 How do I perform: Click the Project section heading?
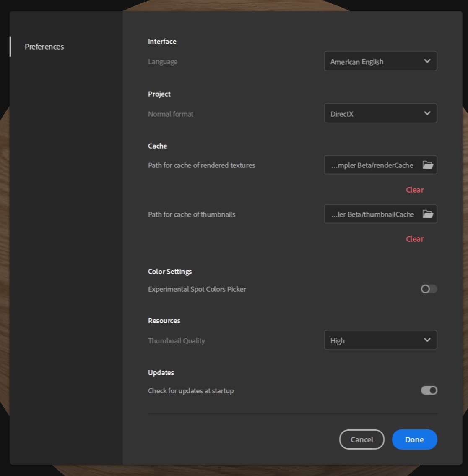[159, 94]
